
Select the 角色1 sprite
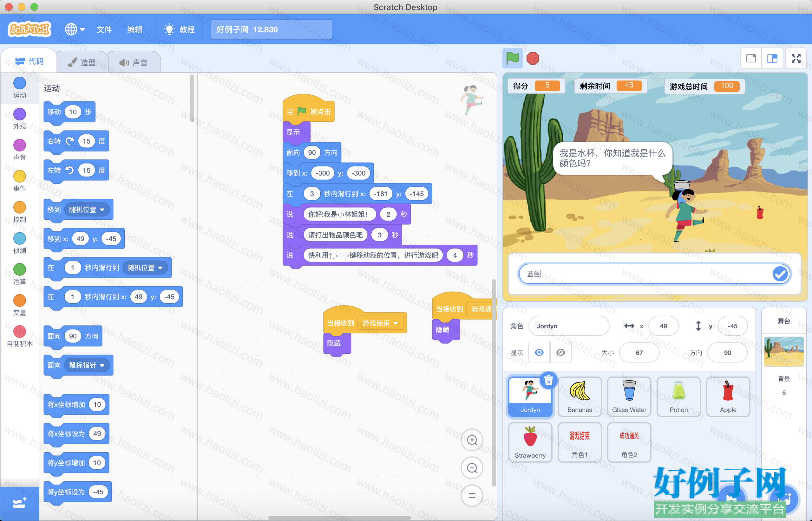point(580,442)
